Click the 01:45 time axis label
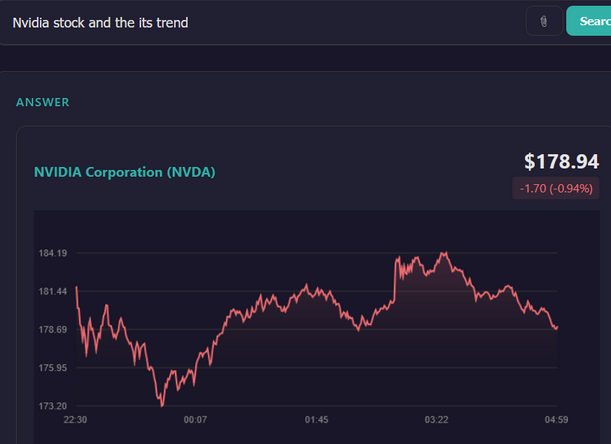 click(x=316, y=420)
